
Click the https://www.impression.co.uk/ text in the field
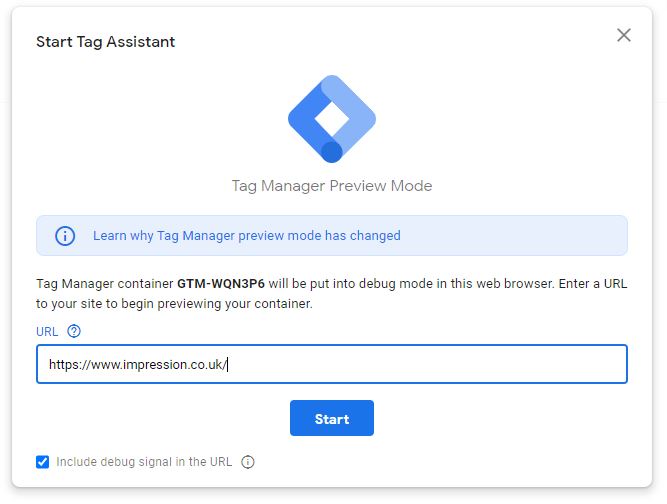[138, 364]
